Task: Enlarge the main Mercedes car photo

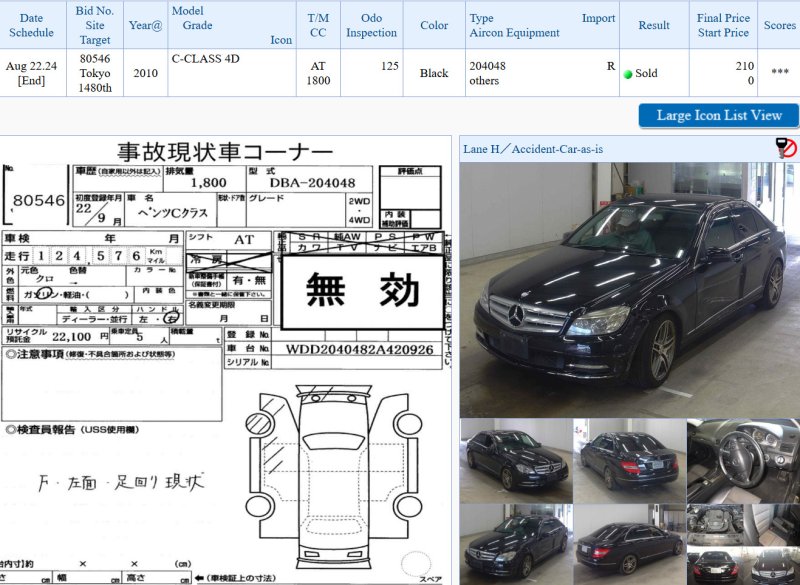Action: coord(629,289)
